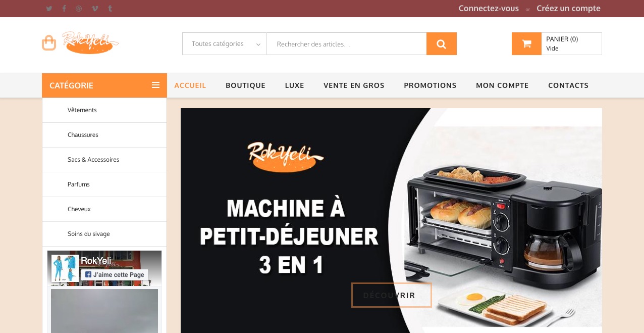The height and width of the screenshot is (333, 644).
Task: Open the Facebook social icon
Action: pyautogui.click(x=64, y=9)
